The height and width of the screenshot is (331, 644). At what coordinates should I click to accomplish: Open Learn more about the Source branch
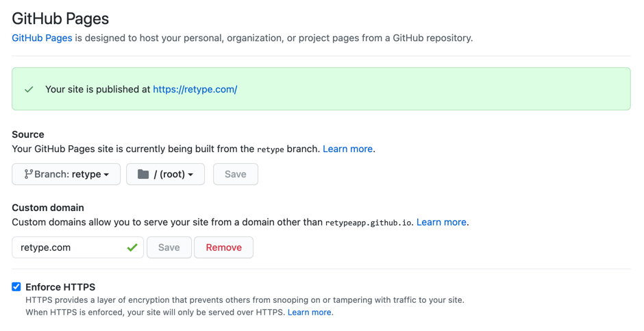coord(347,149)
